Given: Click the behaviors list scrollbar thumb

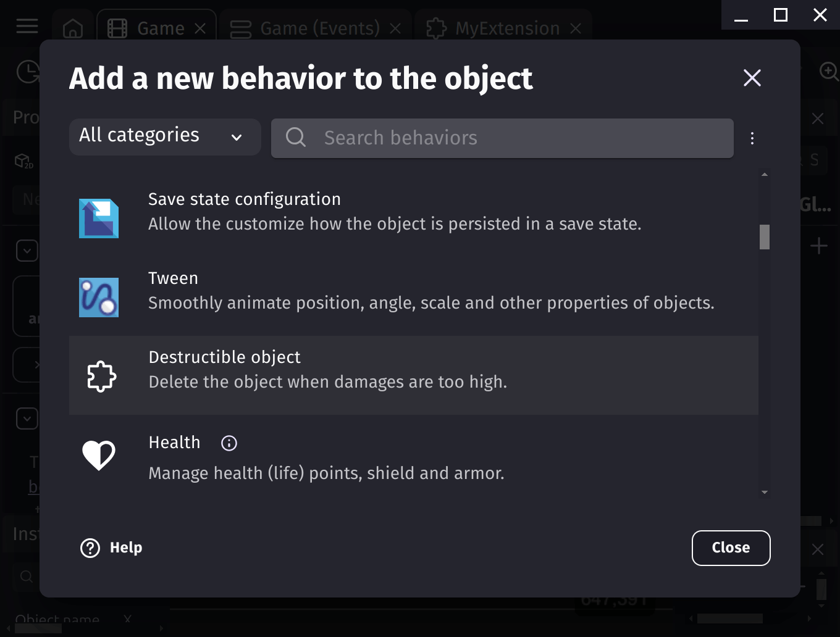Looking at the screenshot, I should click(x=765, y=237).
